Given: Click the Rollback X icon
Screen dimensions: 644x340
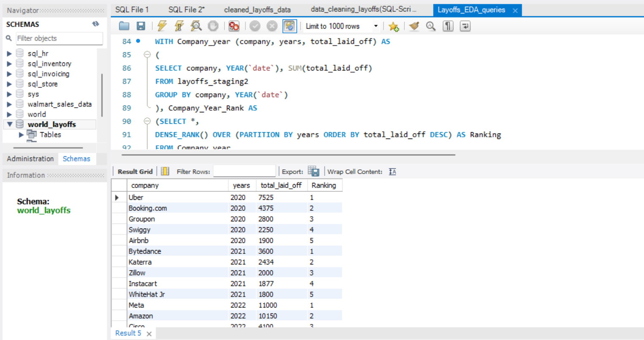Looking at the screenshot, I should [272, 26].
